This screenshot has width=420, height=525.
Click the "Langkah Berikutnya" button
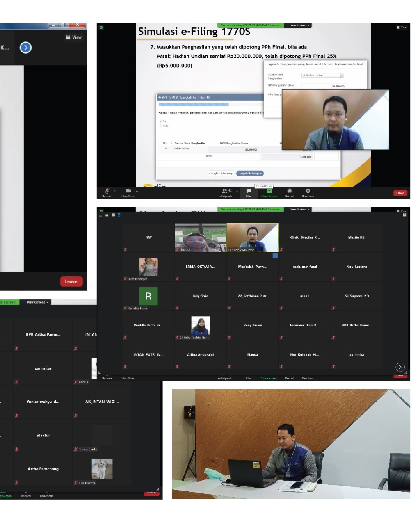click(250, 173)
